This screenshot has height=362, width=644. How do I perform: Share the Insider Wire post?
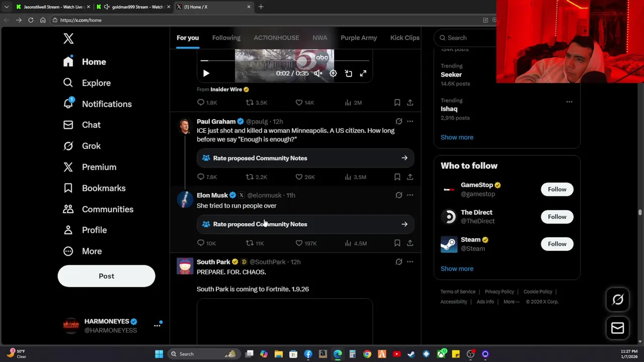click(410, 103)
